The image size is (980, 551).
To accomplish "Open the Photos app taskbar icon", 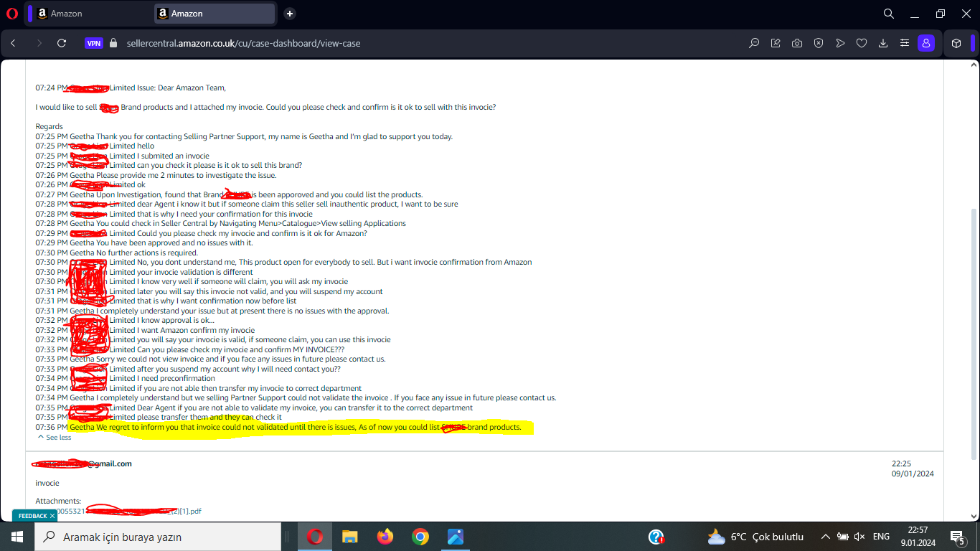I will 456,537.
